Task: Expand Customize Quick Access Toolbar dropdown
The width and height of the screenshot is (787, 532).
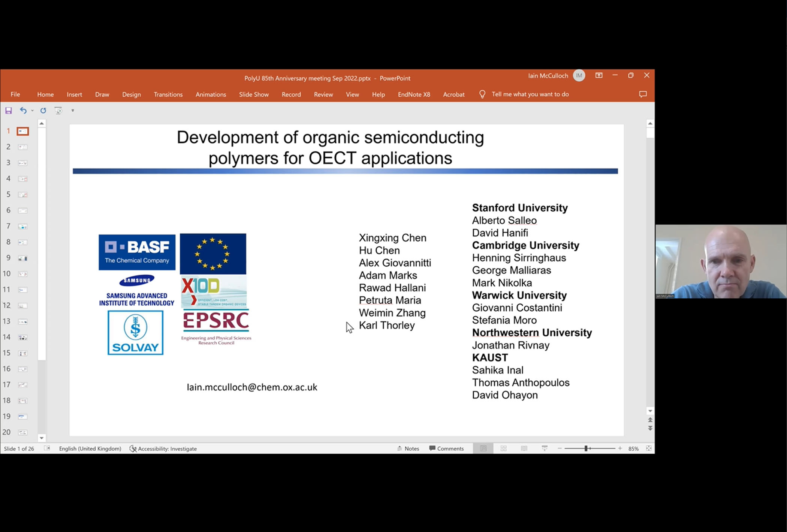Action: point(73,111)
